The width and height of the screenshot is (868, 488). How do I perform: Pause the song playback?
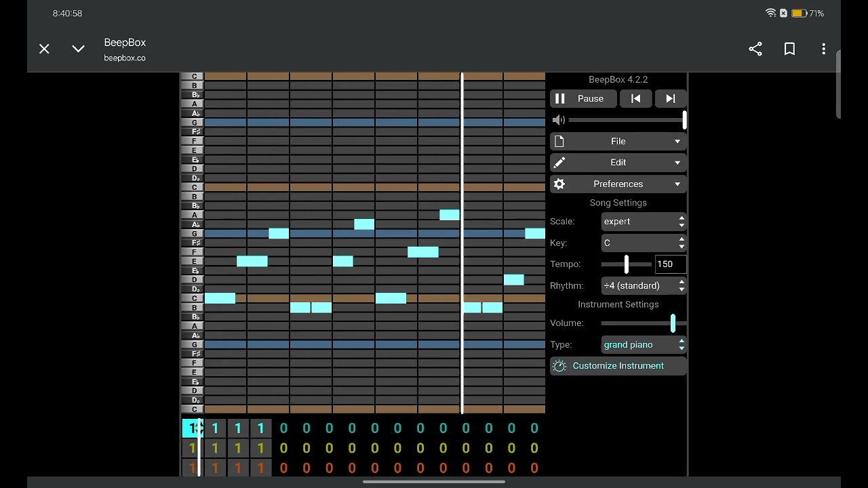[x=583, y=99]
